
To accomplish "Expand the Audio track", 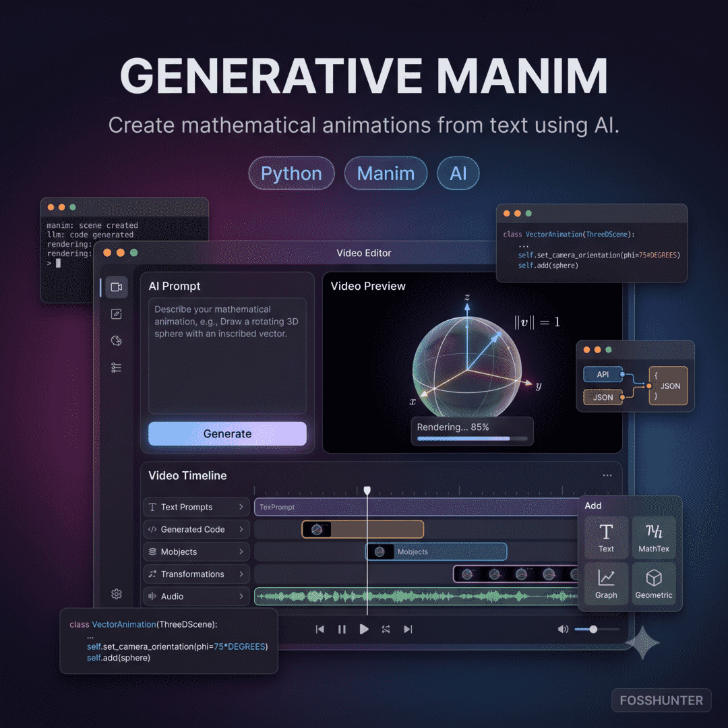I will pyautogui.click(x=241, y=596).
